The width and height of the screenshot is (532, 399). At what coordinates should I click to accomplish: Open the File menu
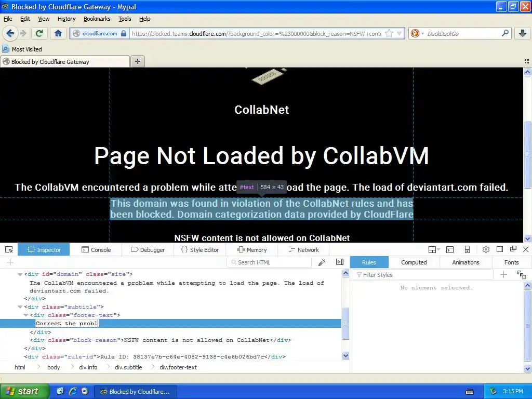(8, 19)
